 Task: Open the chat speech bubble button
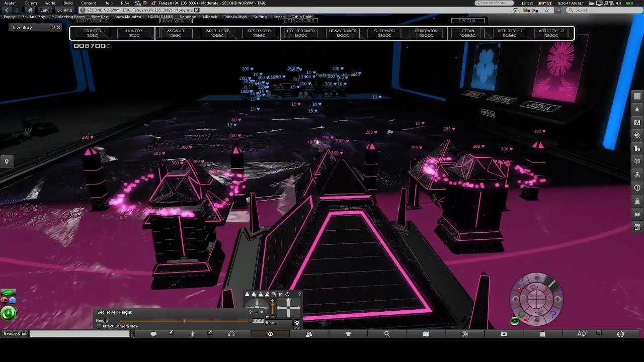153,334
